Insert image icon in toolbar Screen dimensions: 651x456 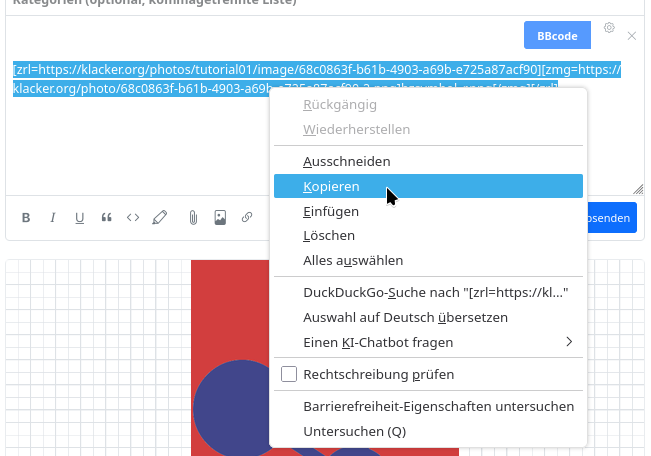pyautogui.click(x=220, y=218)
